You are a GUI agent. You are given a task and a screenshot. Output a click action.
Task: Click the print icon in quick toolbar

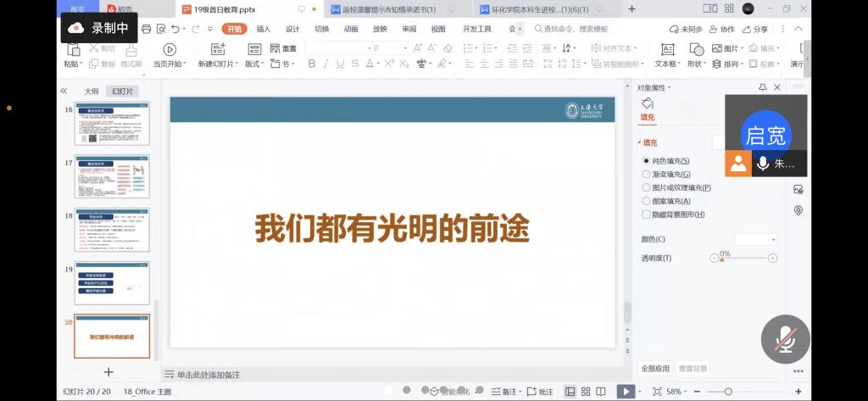click(x=147, y=29)
